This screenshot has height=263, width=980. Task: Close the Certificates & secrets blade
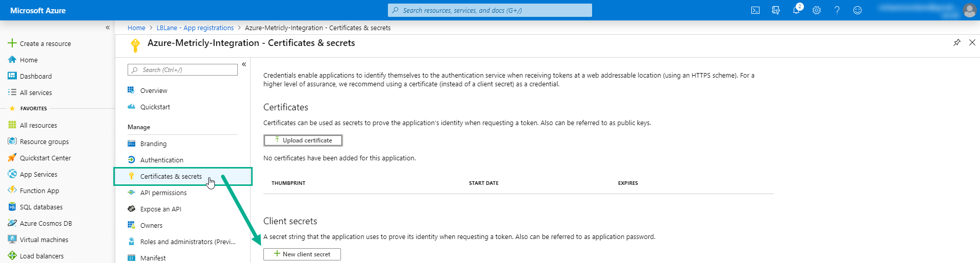(972, 42)
